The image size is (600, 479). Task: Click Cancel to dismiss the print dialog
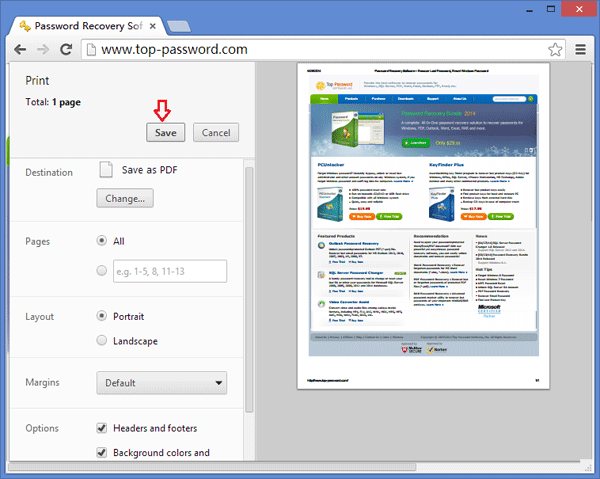[216, 132]
